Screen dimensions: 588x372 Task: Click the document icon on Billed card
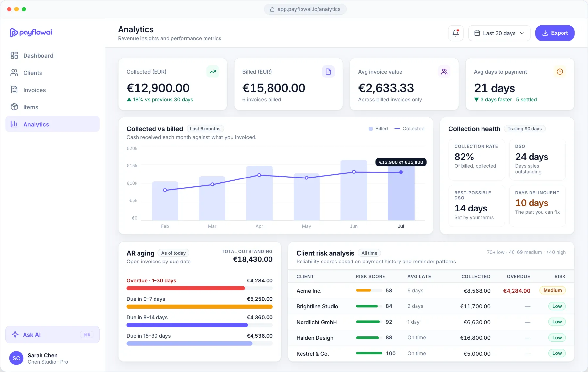point(328,72)
